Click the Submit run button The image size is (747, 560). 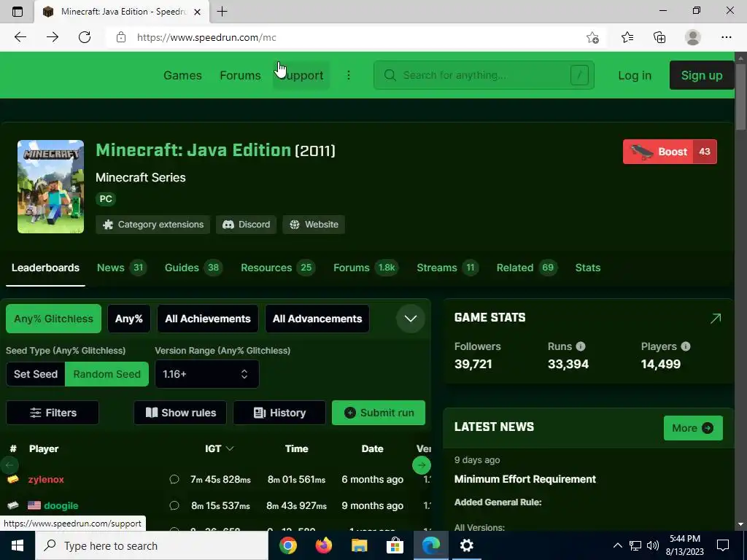point(379,413)
